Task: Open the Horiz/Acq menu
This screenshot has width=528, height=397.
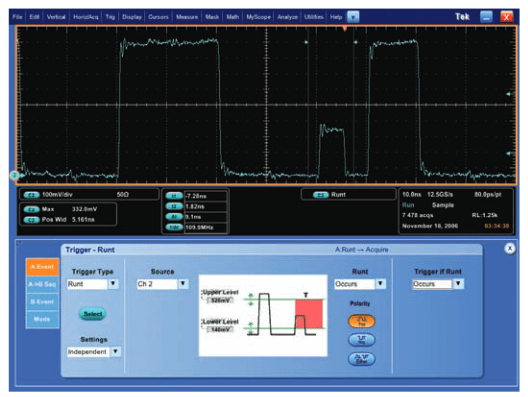Action: pyautogui.click(x=86, y=16)
